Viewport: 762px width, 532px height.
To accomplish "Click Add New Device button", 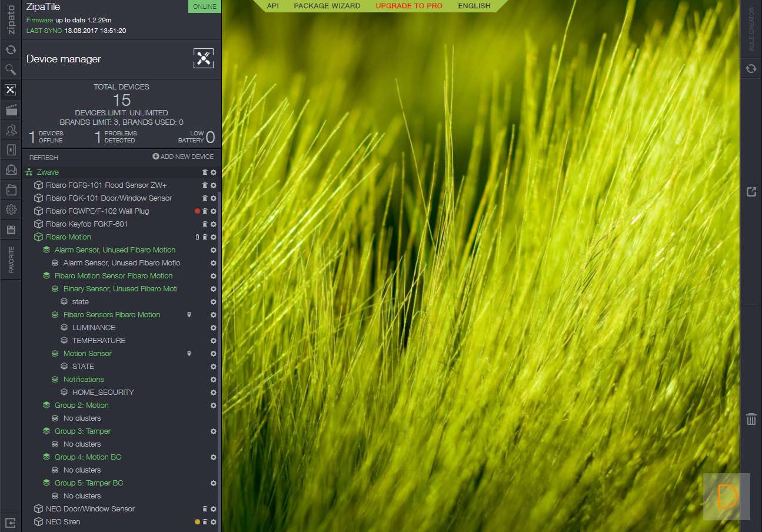I will pyautogui.click(x=183, y=157).
